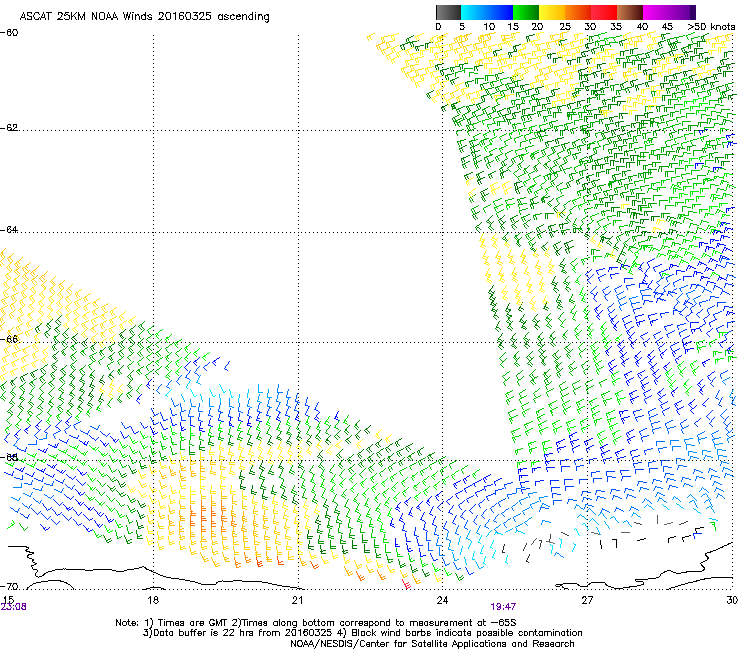This screenshot has height=650, width=740.
Task: Click the latitude label '-66'
Action: point(9,339)
